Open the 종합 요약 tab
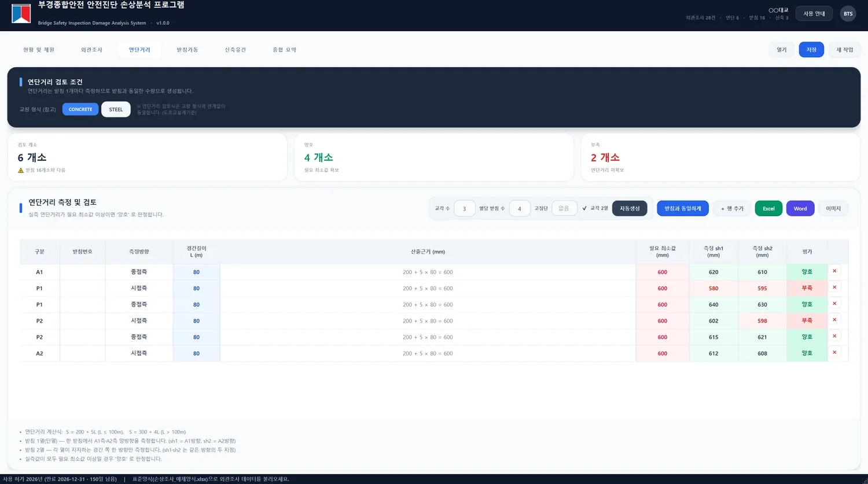 pos(284,50)
